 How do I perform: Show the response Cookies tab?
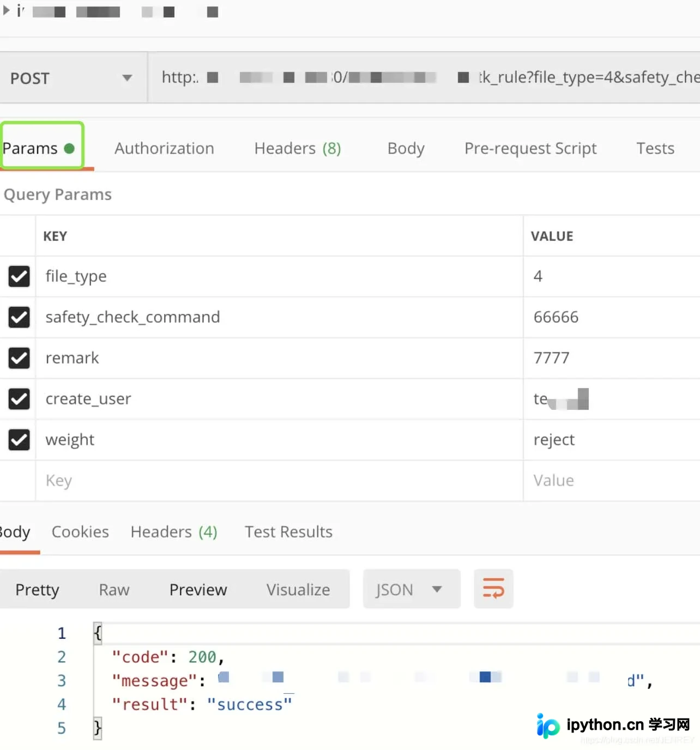(80, 531)
